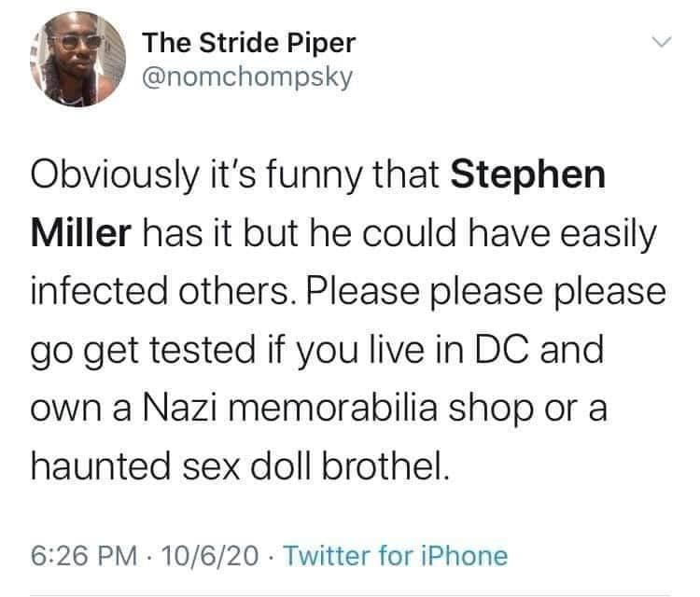The image size is (700, 597).
Task: Open the tweet options chevron menu
Action: pos(660,43)
